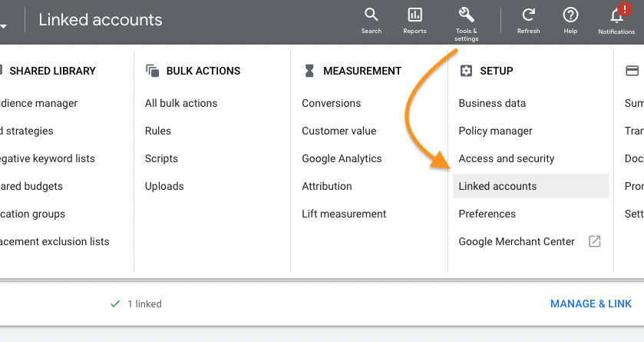The image size is (644, 342).
Task: Choose Access and security option
Action: click(x=506, y=158)
